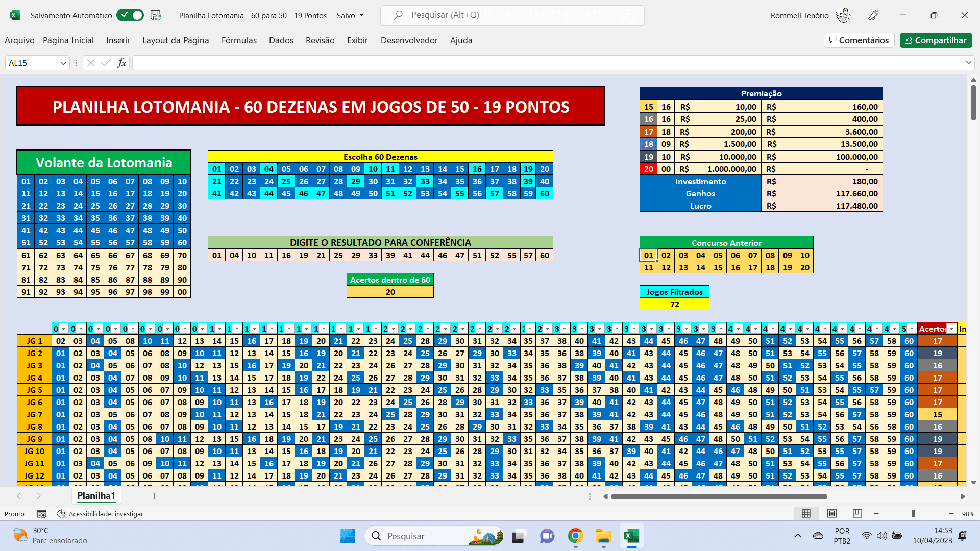Open the Desenvolvedor tab
Screen dimensions: 980x551
[409, 40]
